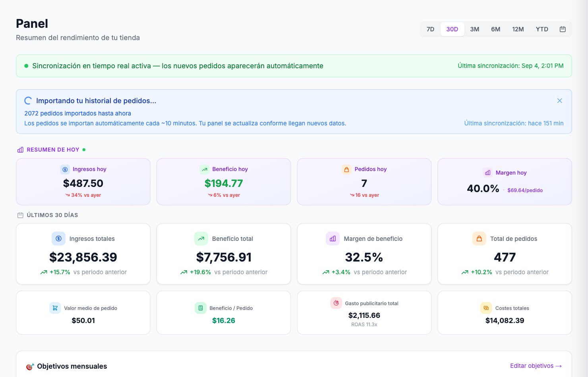The width and height of the screenshot is (588, 377).
Task: Click the $194.77 profit today value
Action: (224, 183)
